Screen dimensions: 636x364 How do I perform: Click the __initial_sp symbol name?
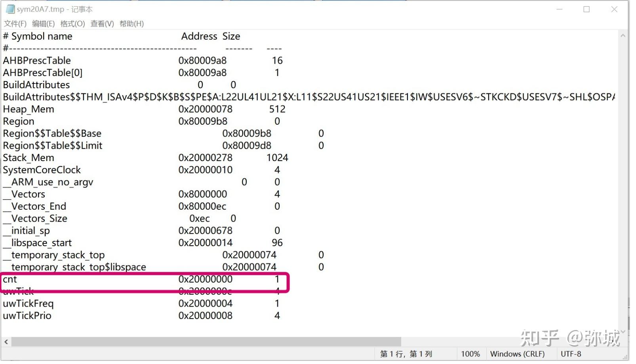point(27,231)
